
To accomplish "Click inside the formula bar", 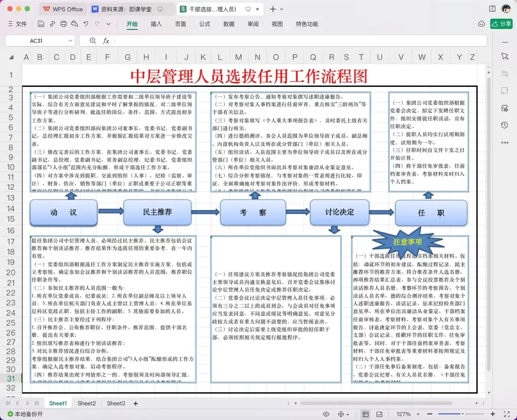I will point(300,40).
